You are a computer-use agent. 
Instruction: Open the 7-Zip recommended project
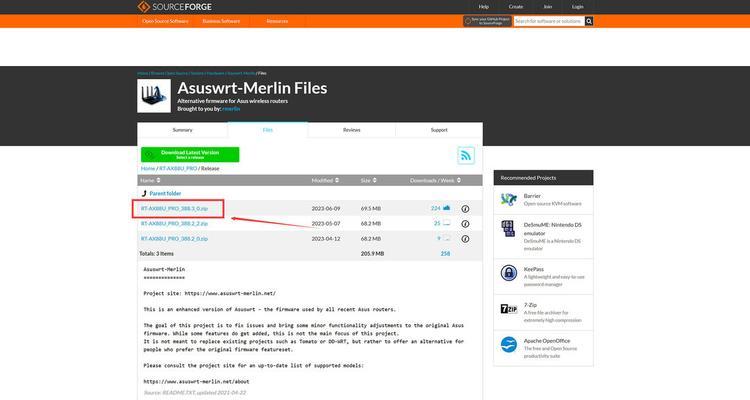coord(530,305)
